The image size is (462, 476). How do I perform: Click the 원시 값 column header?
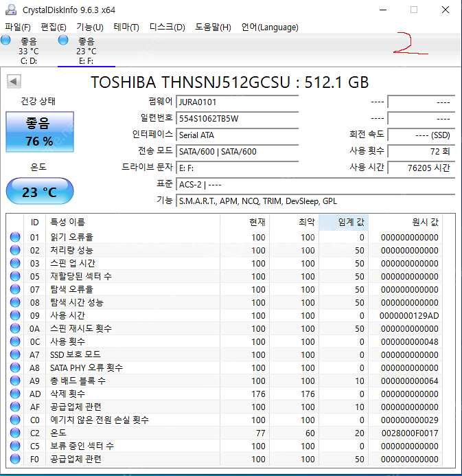(405, 223)
